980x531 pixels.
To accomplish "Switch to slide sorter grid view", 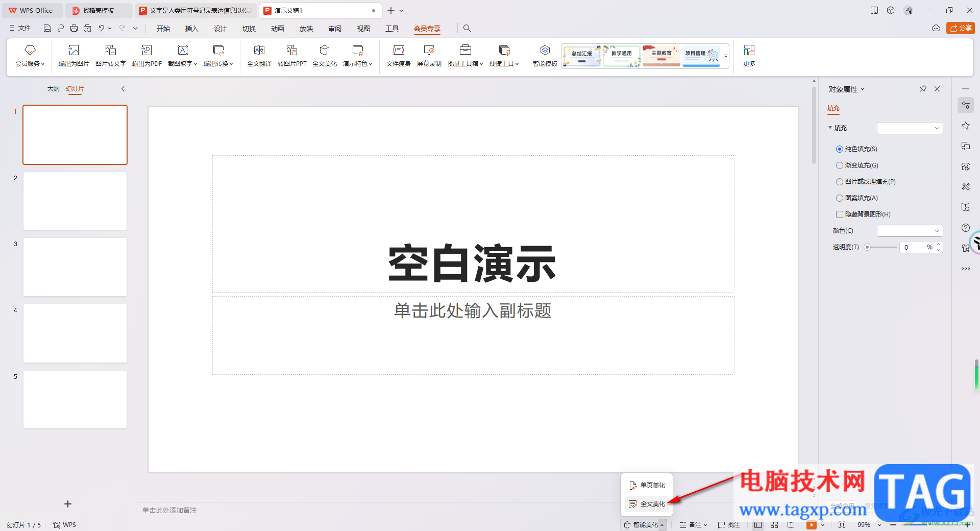I will coord(774,525).
